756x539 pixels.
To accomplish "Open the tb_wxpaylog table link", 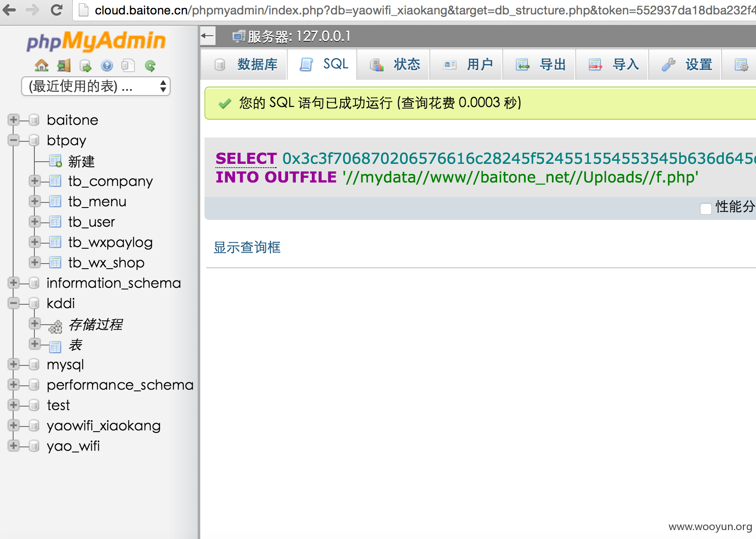I will click(x=110, y=242).
